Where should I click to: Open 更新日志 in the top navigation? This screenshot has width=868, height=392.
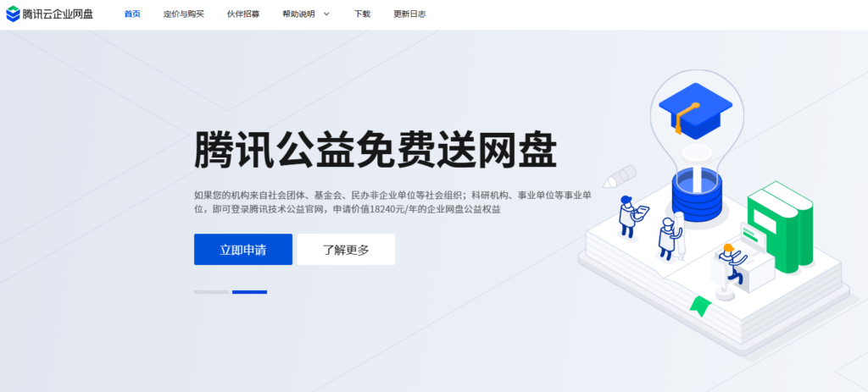point(409,14)
